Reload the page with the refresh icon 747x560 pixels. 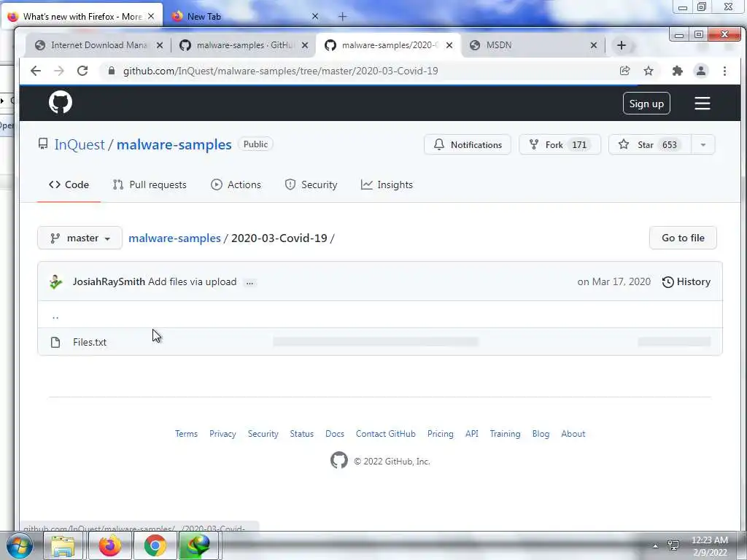[82, 71]
